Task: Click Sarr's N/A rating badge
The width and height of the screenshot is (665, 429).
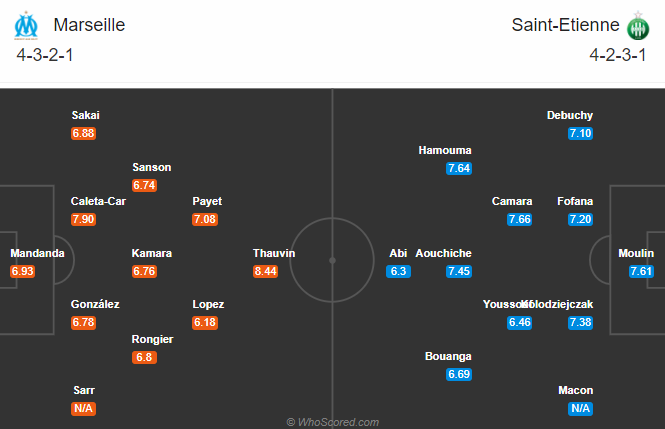Action: 84,408
